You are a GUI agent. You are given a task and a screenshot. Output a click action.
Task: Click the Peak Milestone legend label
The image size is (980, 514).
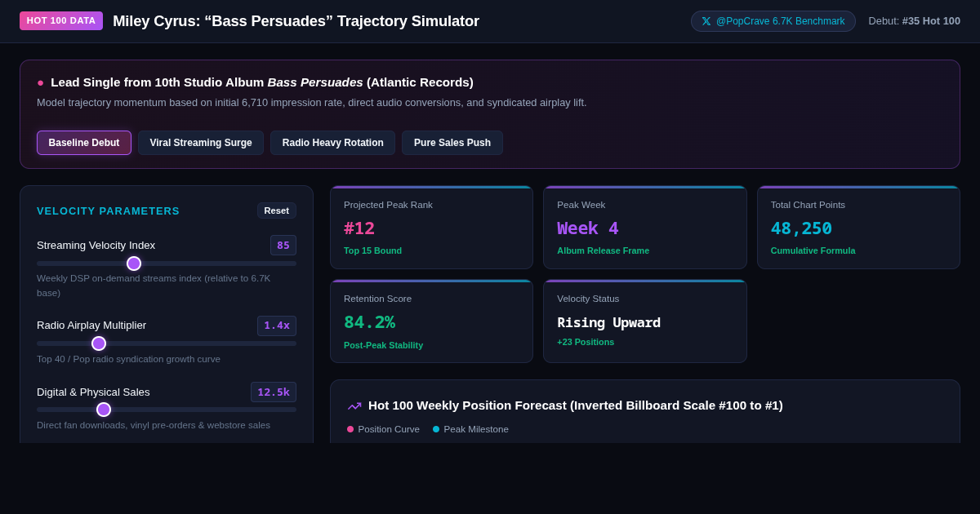[x=476, y=429]
